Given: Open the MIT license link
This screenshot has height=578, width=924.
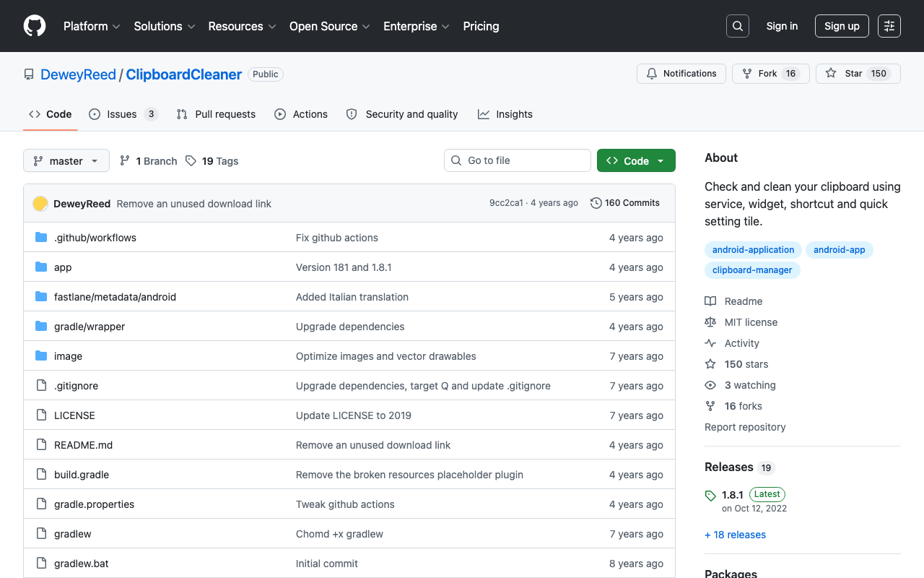Looking at the screenshot, I should (751, 322).
